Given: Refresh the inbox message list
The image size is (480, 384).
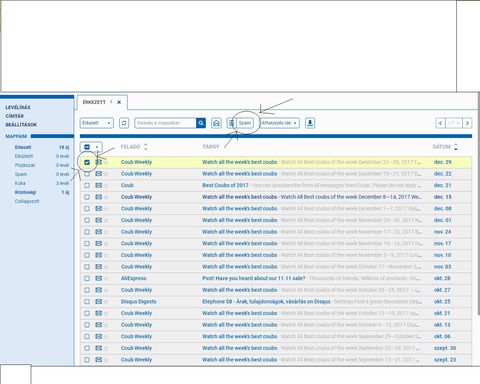Looking at the screenshot, I should 124,123.
